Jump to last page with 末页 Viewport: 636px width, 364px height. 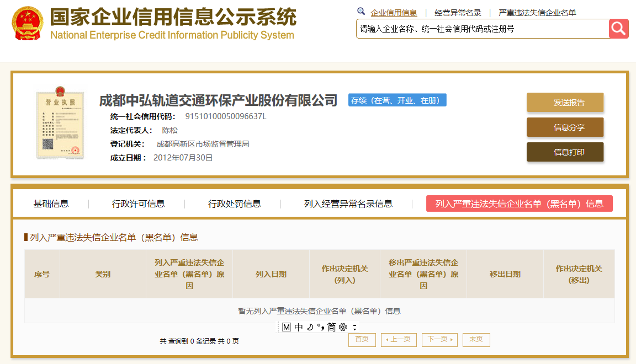click(476, 340)
